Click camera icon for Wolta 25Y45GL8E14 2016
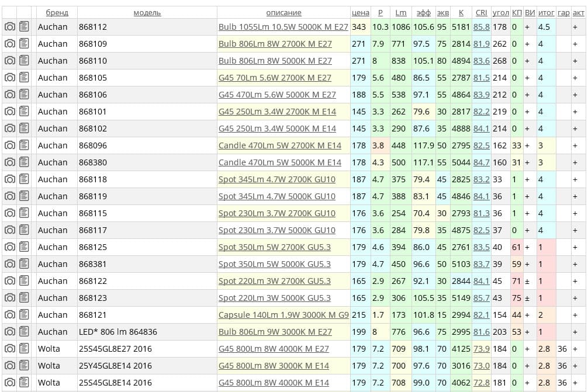This screenshot has width=588, height=392. click(9, 366)
